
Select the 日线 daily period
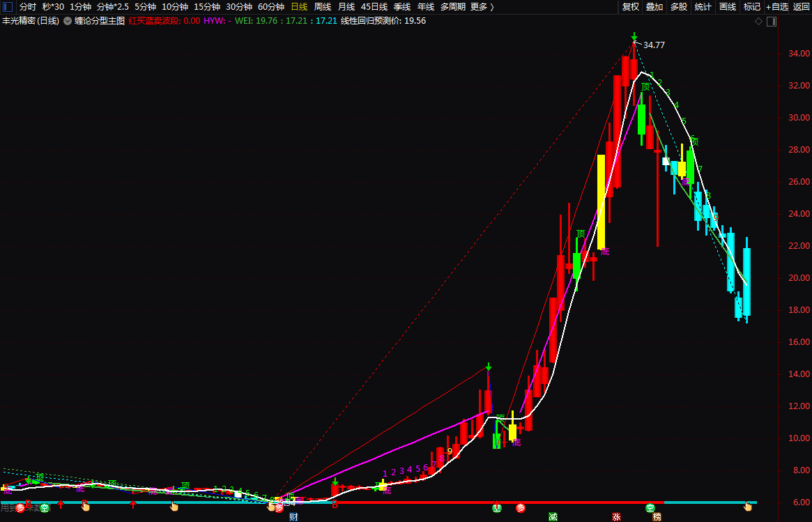click(x=299, y=7)
